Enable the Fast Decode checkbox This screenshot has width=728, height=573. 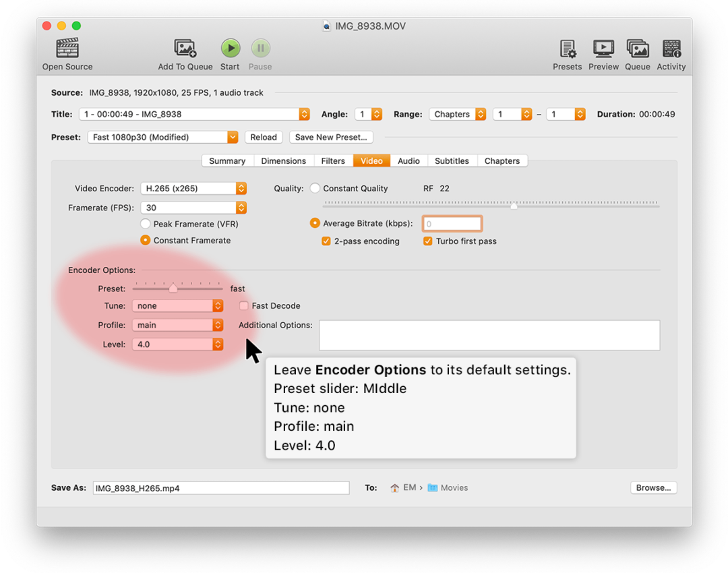pos(244,306)
